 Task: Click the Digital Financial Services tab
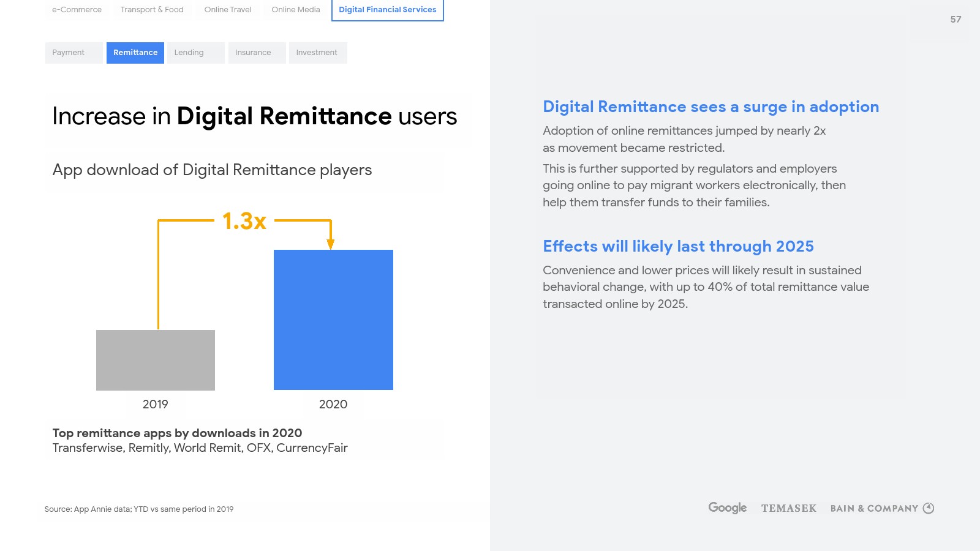coord(387,10)
